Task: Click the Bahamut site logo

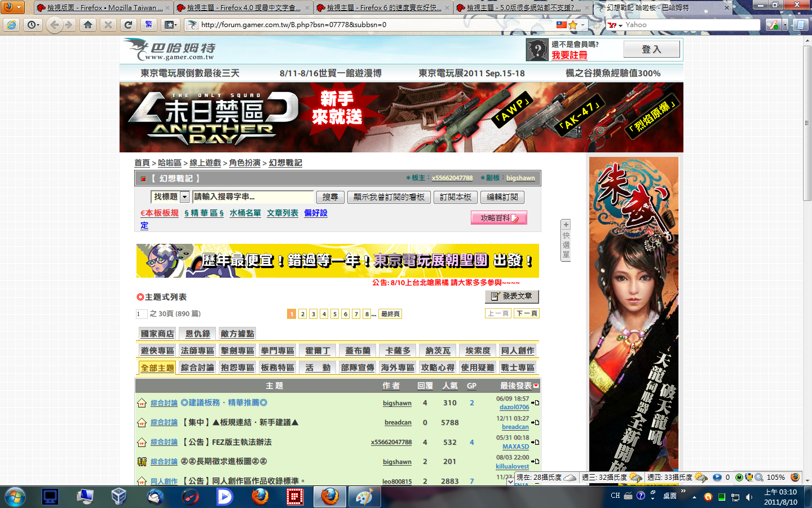Action: pyautogui.click(x=170, y=50)
